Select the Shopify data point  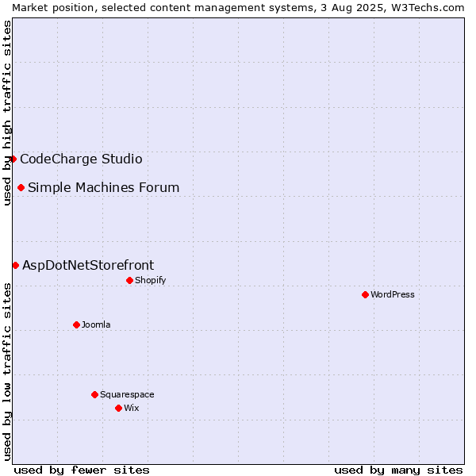click(x=129, y=280)
